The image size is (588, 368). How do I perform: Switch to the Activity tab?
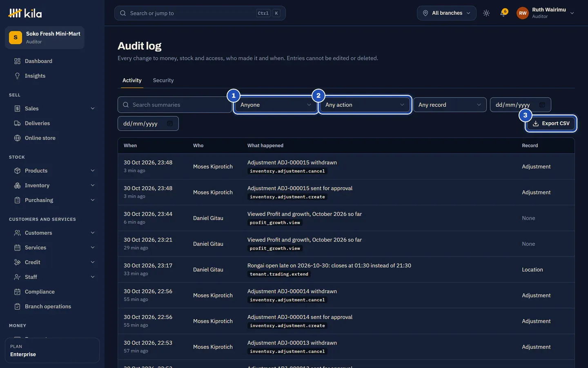point(132,81)
